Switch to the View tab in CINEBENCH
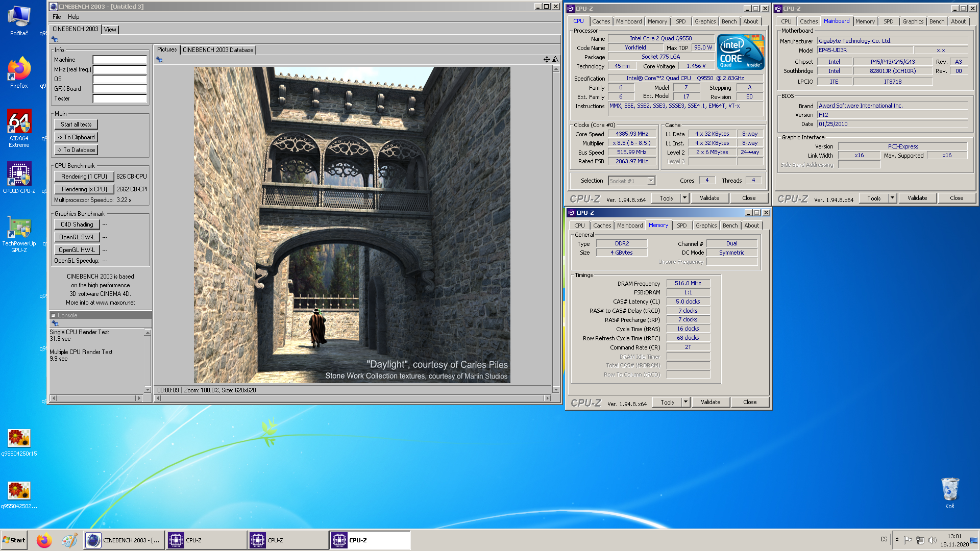980x551 pixels. click(110, 30)
